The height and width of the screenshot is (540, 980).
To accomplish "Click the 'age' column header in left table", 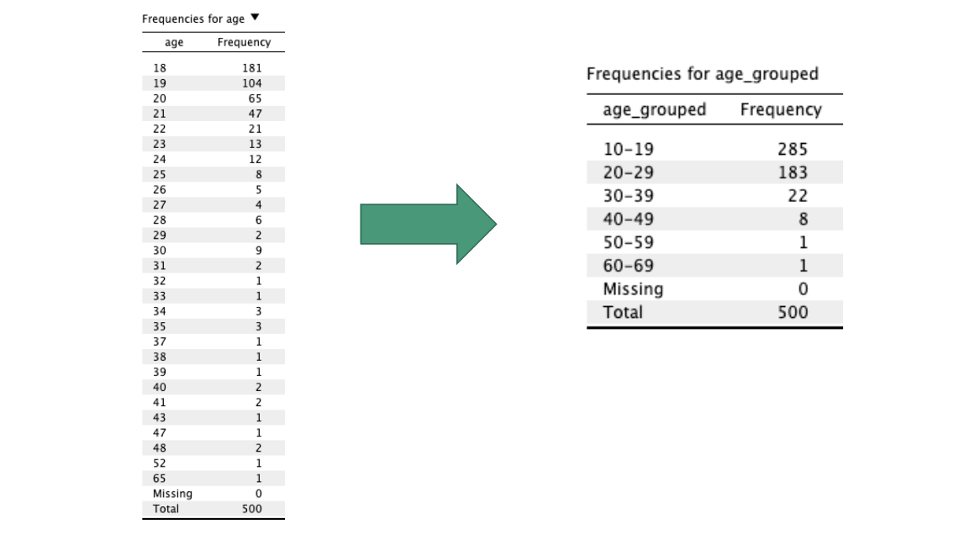I will [174, 42].
